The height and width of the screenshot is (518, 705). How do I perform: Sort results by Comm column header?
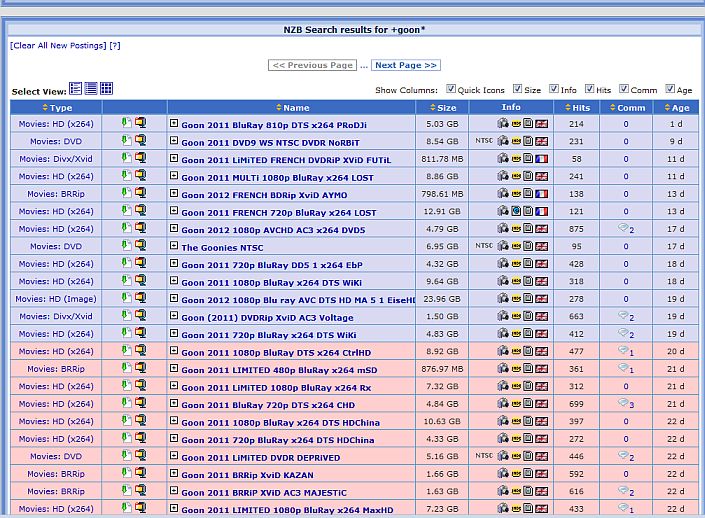pos(627,107)
